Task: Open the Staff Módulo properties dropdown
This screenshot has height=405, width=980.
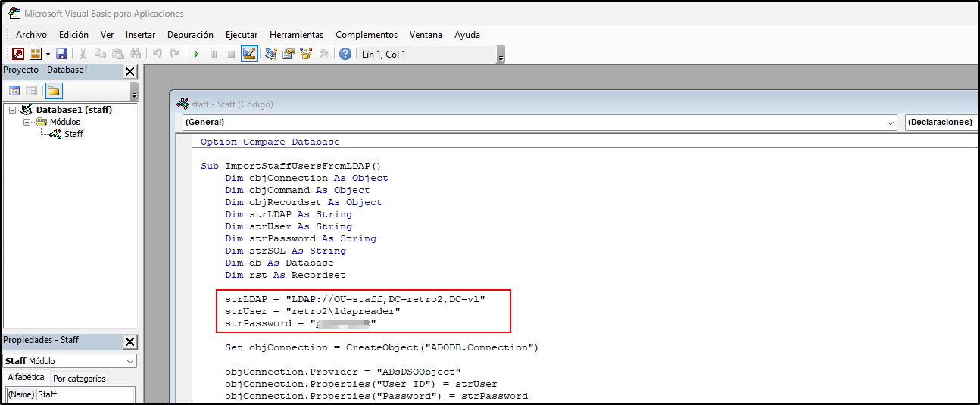Action: (130, 361)
